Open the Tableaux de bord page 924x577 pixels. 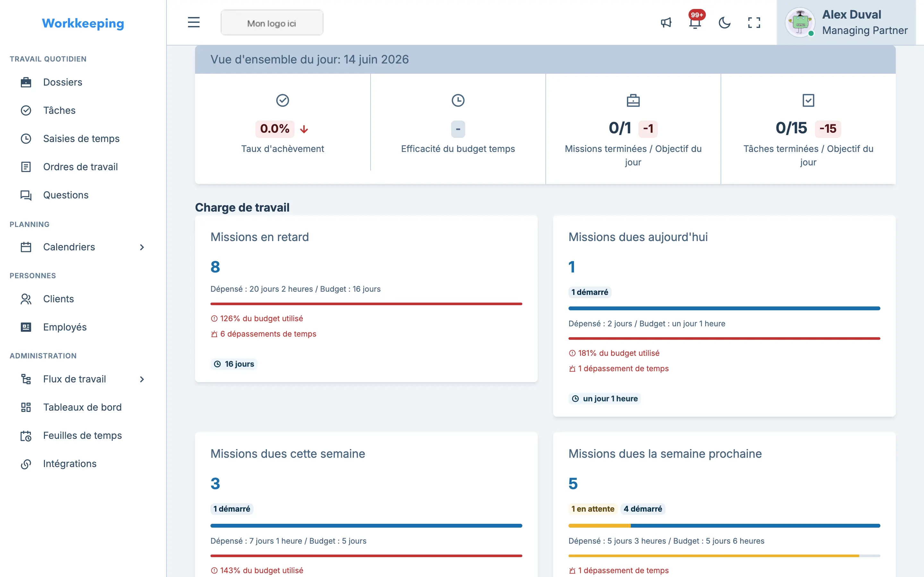(82, 407)
